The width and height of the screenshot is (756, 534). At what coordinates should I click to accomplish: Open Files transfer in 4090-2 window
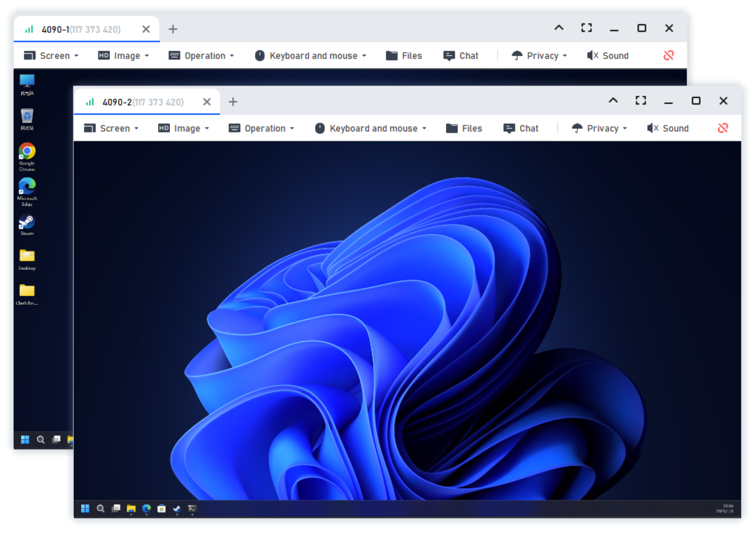click(x=464, y=128)
